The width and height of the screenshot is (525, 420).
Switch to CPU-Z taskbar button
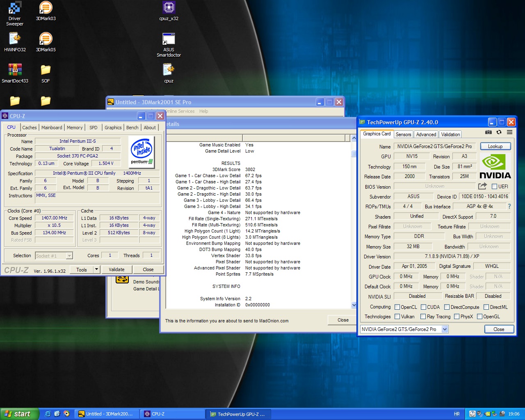pyautogui.click(x=172, y=414)
